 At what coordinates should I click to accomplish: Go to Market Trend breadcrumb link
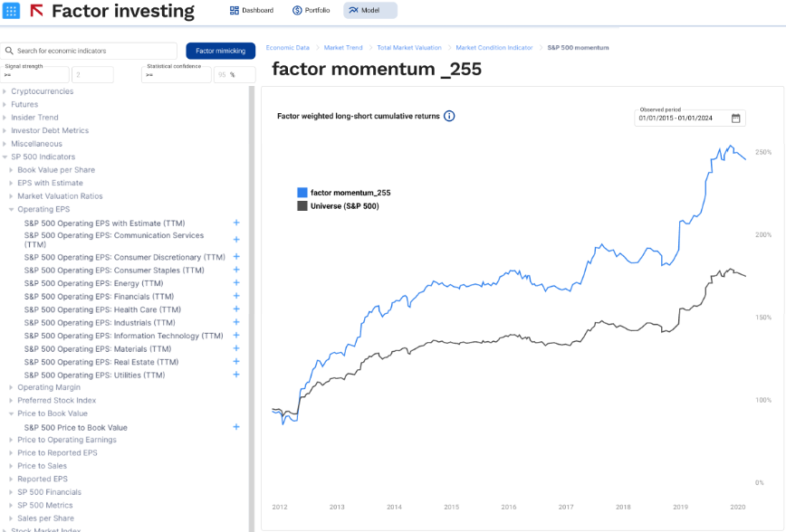point(343,47)
